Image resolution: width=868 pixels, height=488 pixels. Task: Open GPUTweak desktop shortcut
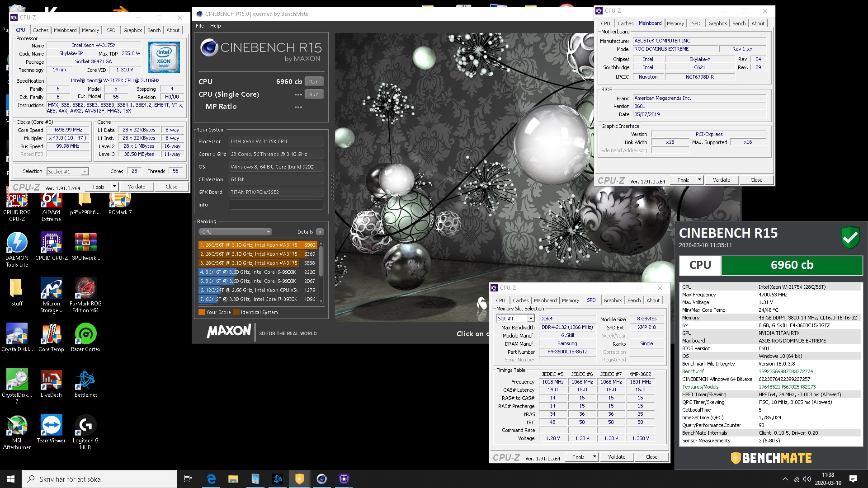coord(85,247)
